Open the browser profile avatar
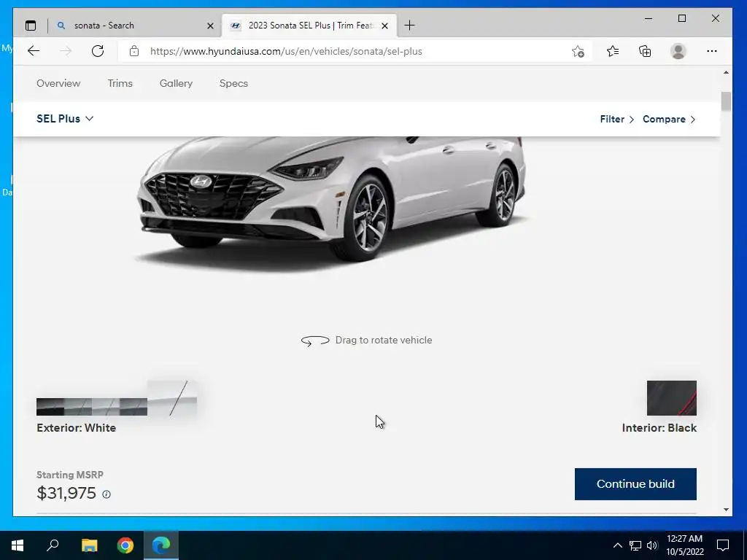The height and width of the screenshot is (560, 747). [x=678, y=51]
